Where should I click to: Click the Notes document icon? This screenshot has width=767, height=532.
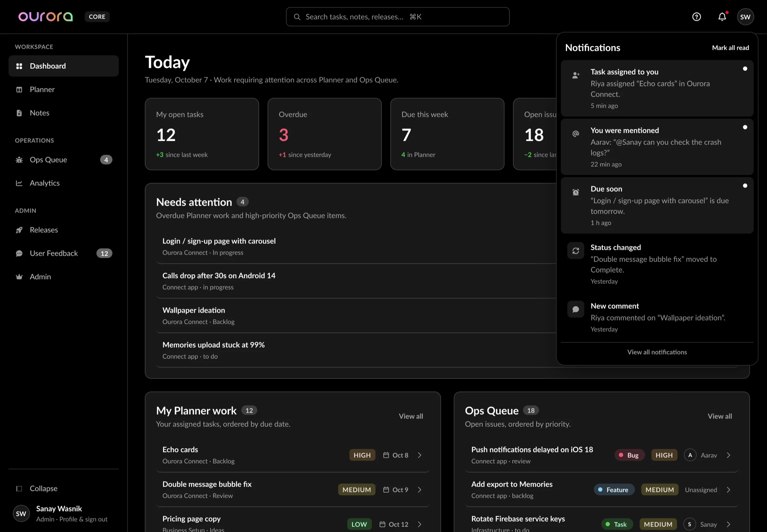click(19, 113)
